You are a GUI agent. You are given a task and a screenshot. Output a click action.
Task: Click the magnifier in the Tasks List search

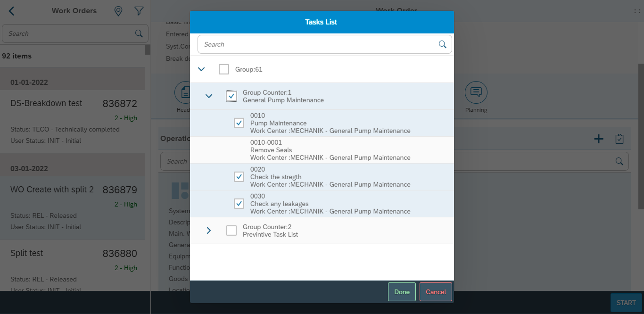[442, 44]
